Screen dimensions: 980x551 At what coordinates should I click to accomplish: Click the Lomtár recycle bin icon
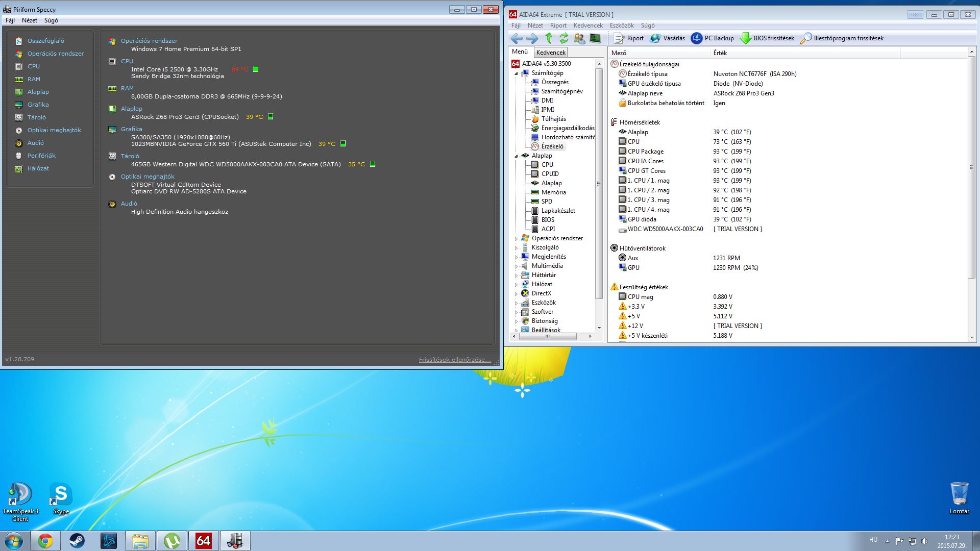pyautogui.click(x=959, y=498)
